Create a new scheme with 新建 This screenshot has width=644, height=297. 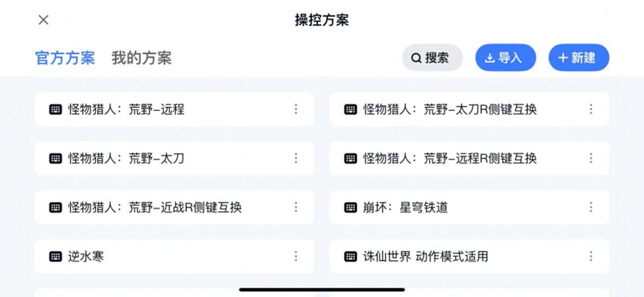579,58
